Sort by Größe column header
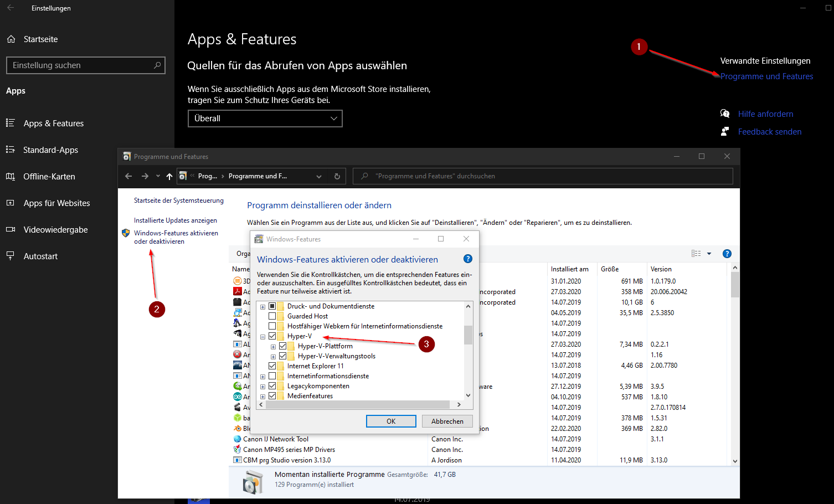 [610, 269]
